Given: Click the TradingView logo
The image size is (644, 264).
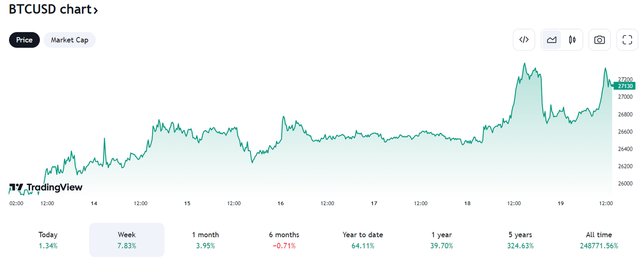Looking at the screenshot, I should point(46,187).
